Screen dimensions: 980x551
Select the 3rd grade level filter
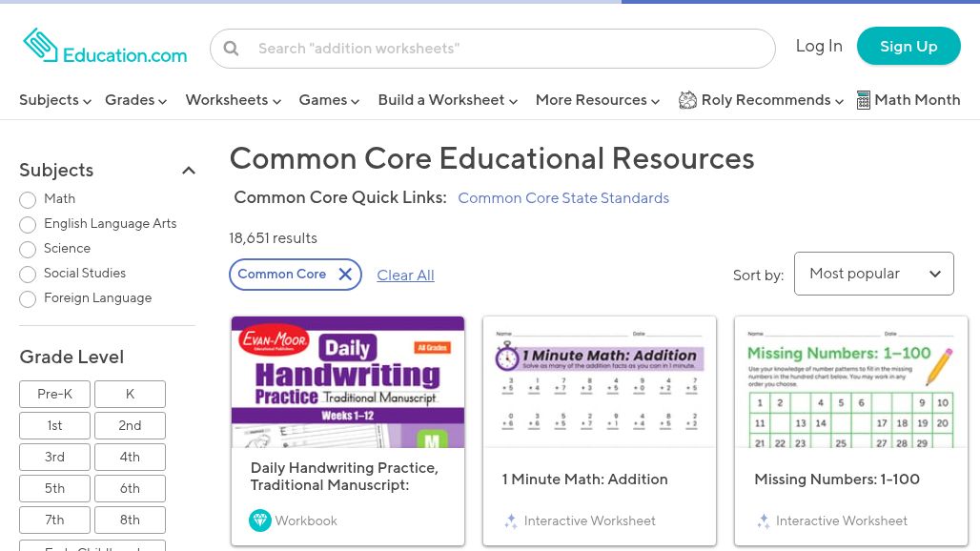pos(54,457)
